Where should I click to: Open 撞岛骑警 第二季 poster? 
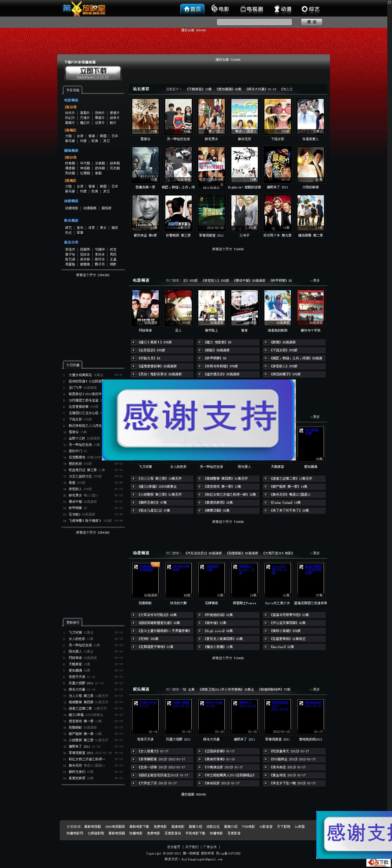click(310, 213)
